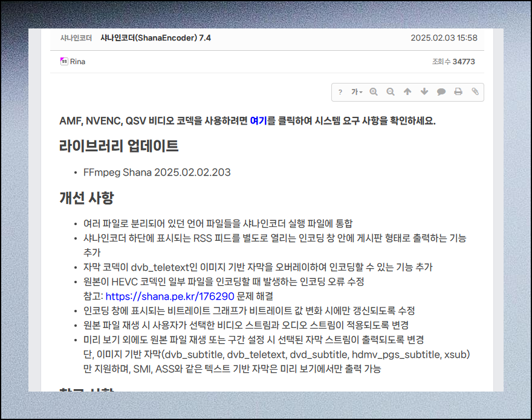Click the 라이브러리 업데이트 heading
Screen dimensions: 532x420
[118, 146]
